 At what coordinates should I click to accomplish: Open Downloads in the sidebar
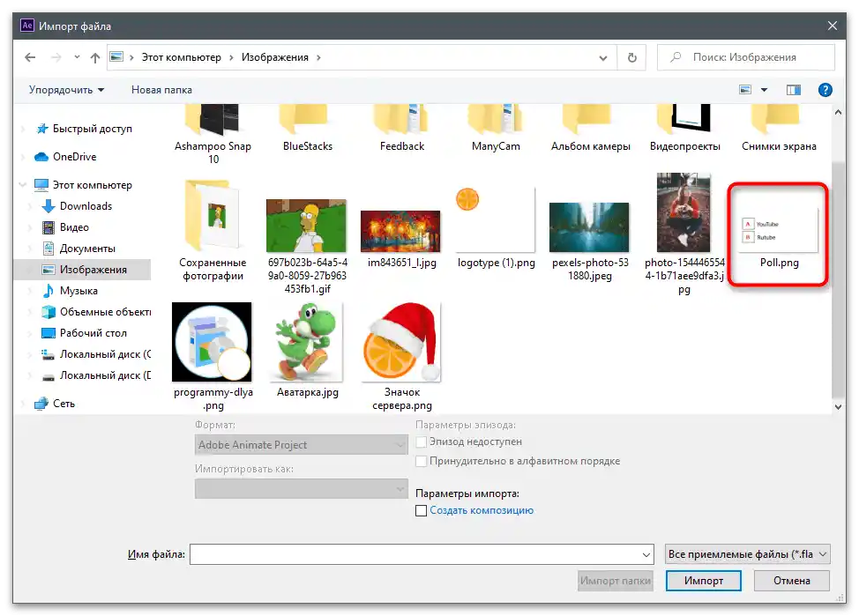pyautogui.click(x=86, y=206)
